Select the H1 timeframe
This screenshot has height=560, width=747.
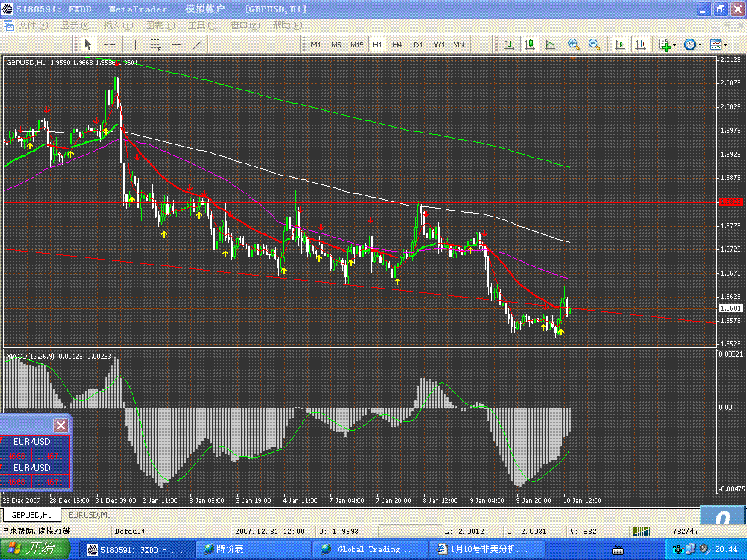pos(377,44)
